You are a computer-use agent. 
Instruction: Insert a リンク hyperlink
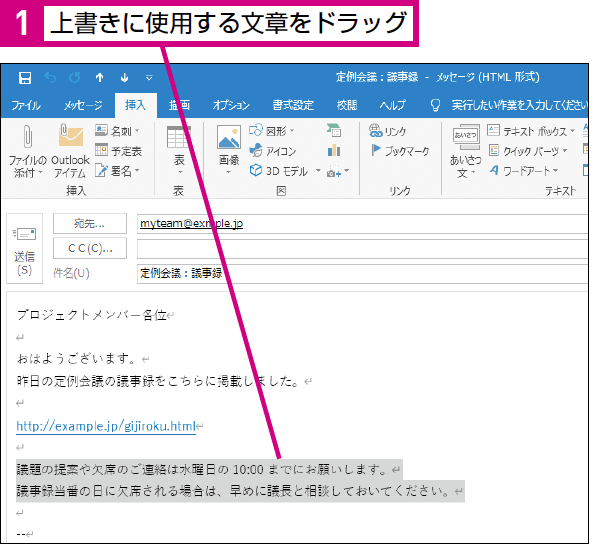pos(387,131)
